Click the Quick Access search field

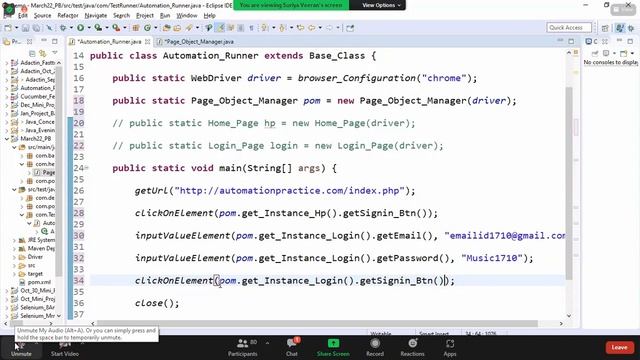click(x=569, y=27)
